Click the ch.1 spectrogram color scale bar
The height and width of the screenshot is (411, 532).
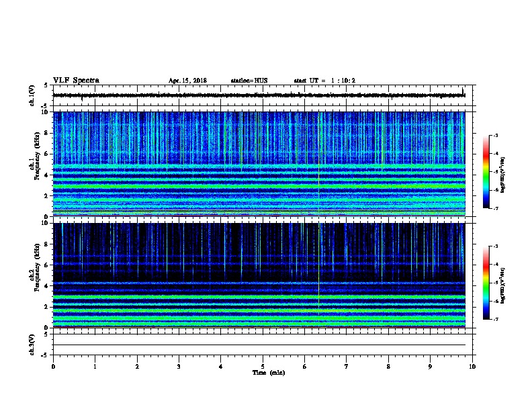click(x=486, y=172)
